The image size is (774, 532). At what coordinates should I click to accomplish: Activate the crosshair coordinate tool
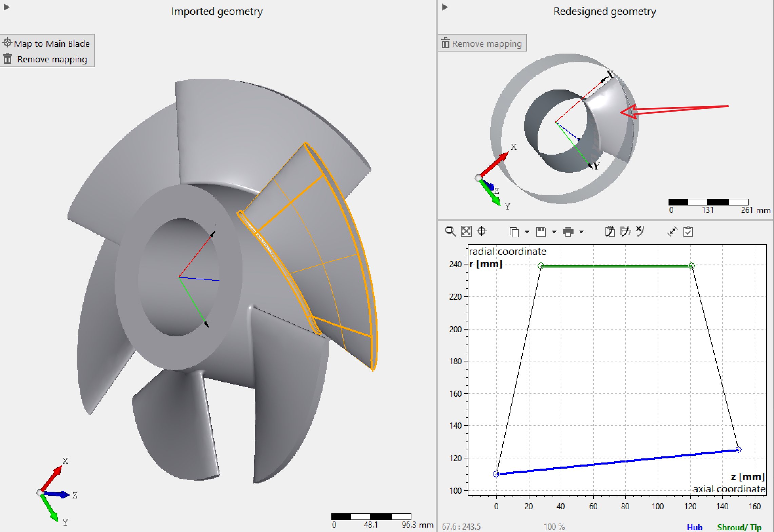pyautogui.click(x=482, y=232)
